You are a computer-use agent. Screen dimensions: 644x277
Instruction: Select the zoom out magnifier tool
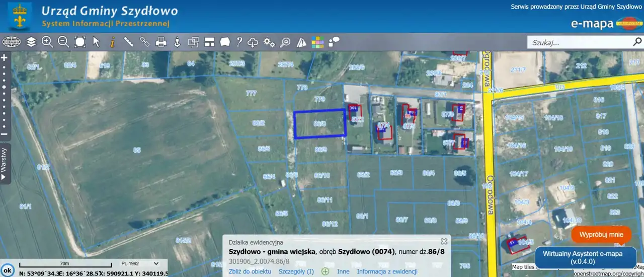(x=63, y=42)
